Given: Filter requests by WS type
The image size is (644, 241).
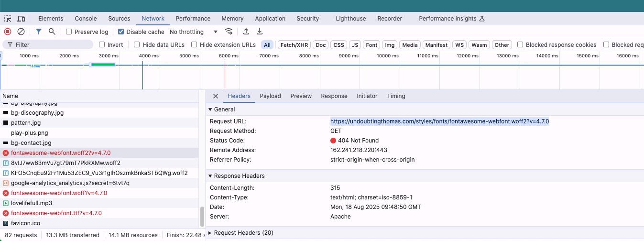Looking at the screenshot, I should [459, 45].
